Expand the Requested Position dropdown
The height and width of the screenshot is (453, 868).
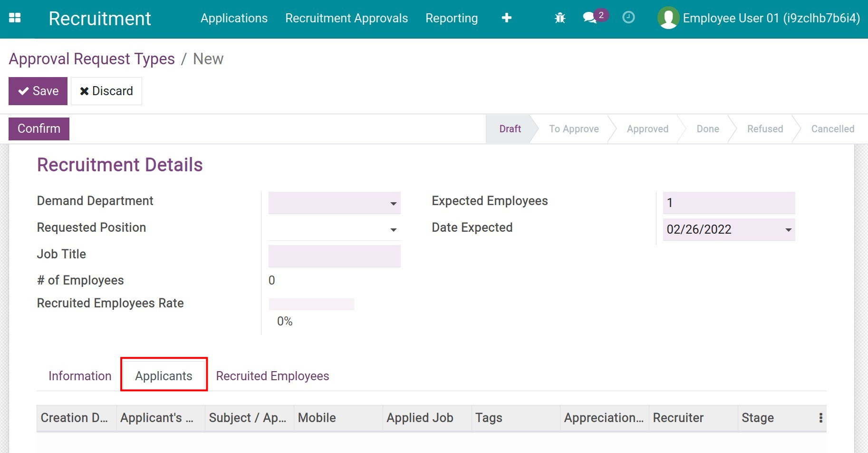click(394, 229)
